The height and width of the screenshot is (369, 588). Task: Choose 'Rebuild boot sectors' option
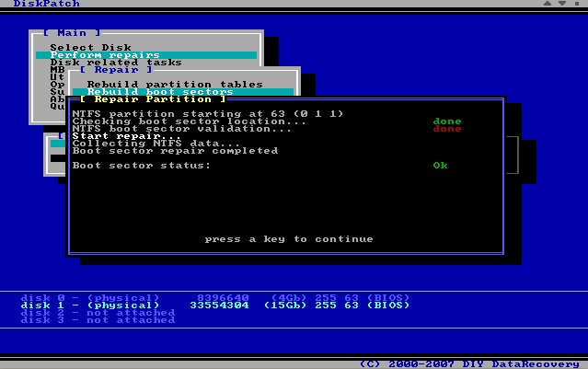[x=160, y=92]
